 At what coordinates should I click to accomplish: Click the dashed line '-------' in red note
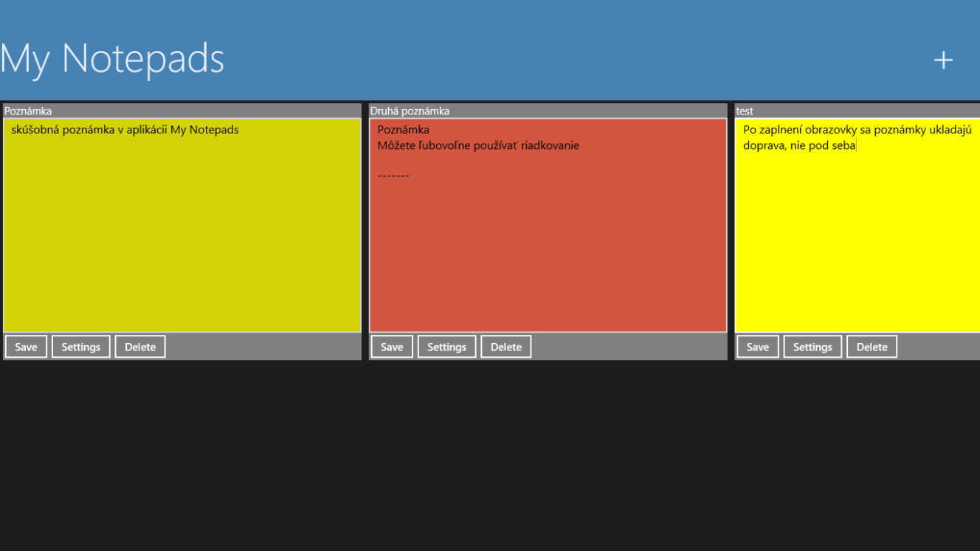pos(393,176)
